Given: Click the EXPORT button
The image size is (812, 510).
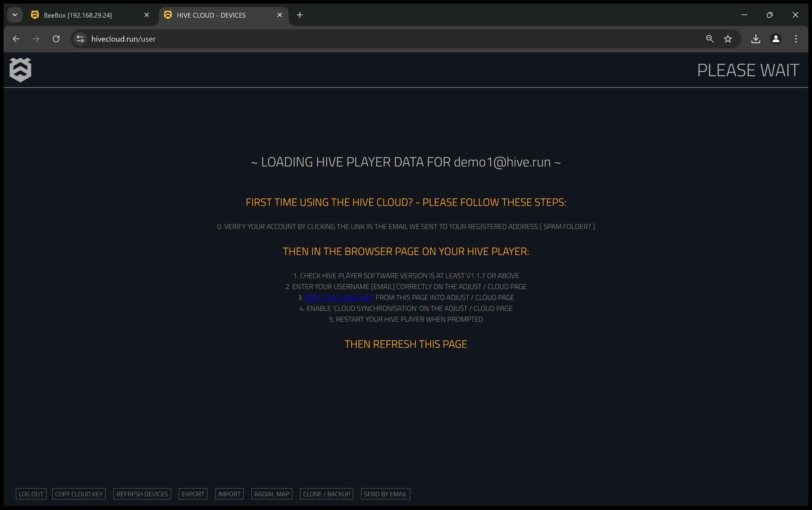Looking at the screenshot, I should 193,494.
